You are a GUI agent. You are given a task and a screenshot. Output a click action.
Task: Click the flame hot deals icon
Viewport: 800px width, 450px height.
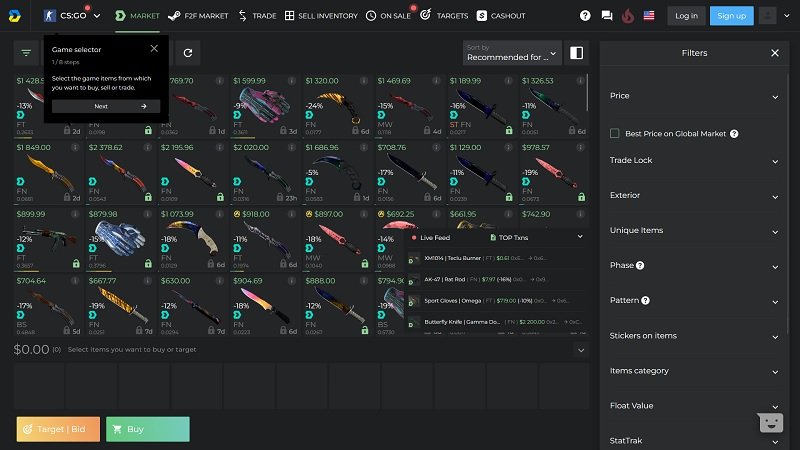tap(628, 16)
